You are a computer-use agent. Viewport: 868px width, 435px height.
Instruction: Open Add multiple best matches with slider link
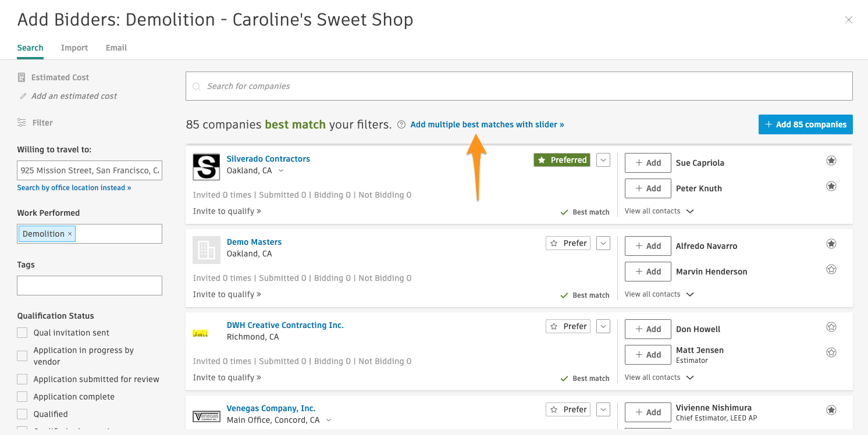click(487, 124)
